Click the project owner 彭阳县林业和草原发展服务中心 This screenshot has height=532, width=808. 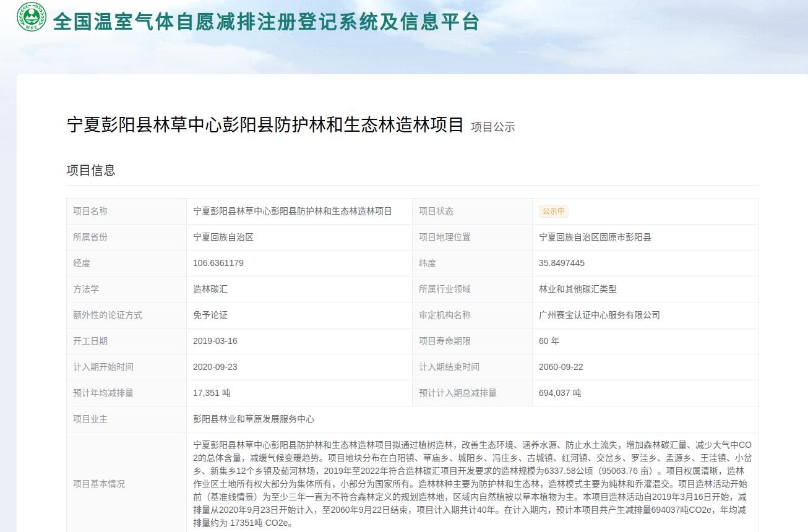tap(254, 419)
